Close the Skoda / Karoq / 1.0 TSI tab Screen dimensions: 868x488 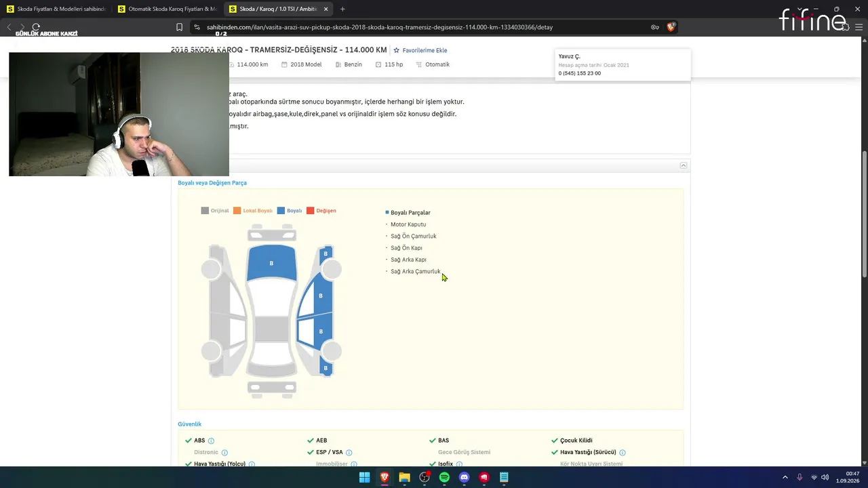click(325, 9)
